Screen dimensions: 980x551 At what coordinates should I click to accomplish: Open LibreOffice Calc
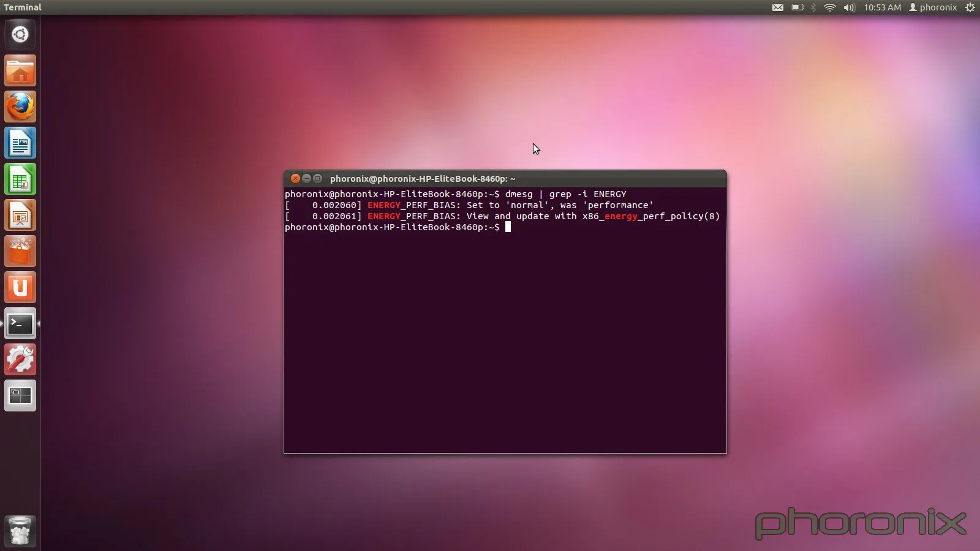(20, 179)
